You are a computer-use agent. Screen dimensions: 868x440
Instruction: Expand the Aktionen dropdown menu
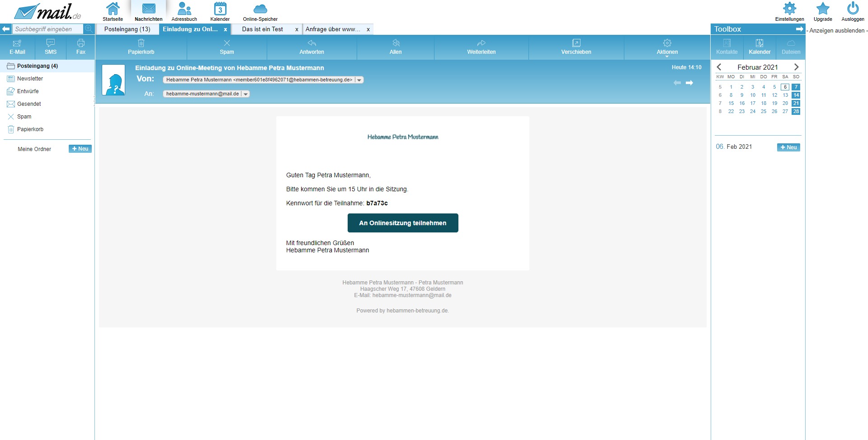(x=667, y=47)
